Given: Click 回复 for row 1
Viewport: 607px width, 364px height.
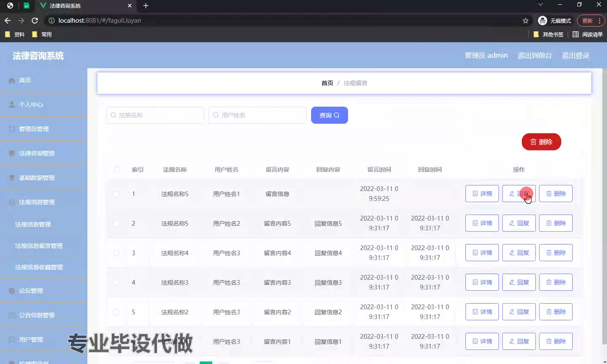Looking at the screenshot, I should click(x=519, y=194).
